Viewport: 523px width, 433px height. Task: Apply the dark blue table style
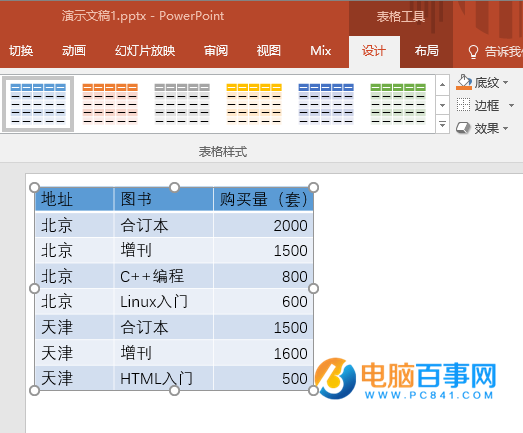point(326,104)
